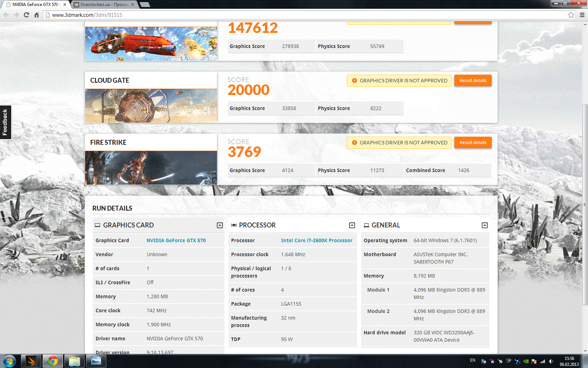This screenshot has width=588, height=368.
Task: Click the Fire Strike not-approved driver notice
Action: pos(399,143)
